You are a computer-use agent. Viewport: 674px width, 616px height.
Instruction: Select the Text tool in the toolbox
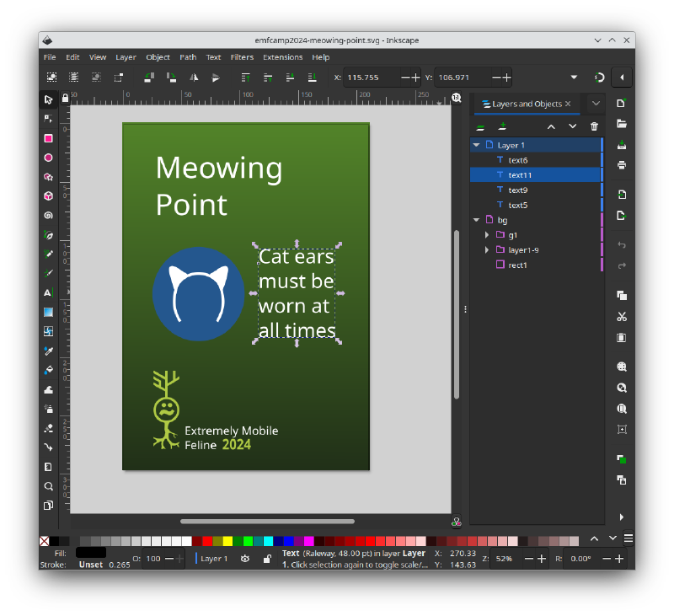pos(48,292)
